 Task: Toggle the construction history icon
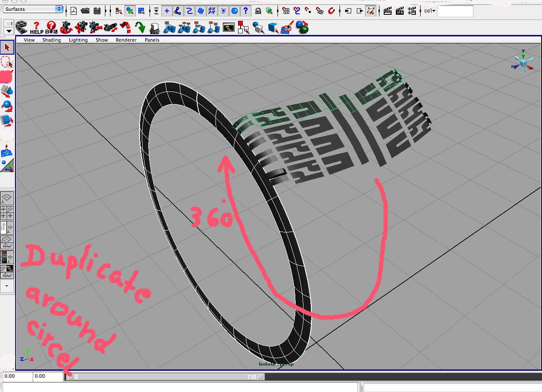click(370, 11)
